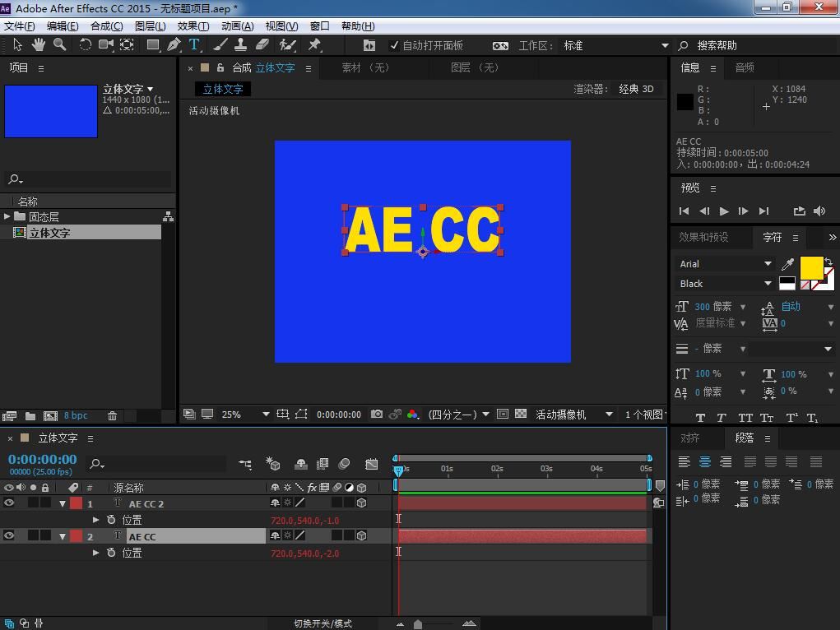The height and width of the screenshot is (630, 840).
Task: Select the Clone Stamp tool
Action: pyautogui.click(x=240, y=45)
